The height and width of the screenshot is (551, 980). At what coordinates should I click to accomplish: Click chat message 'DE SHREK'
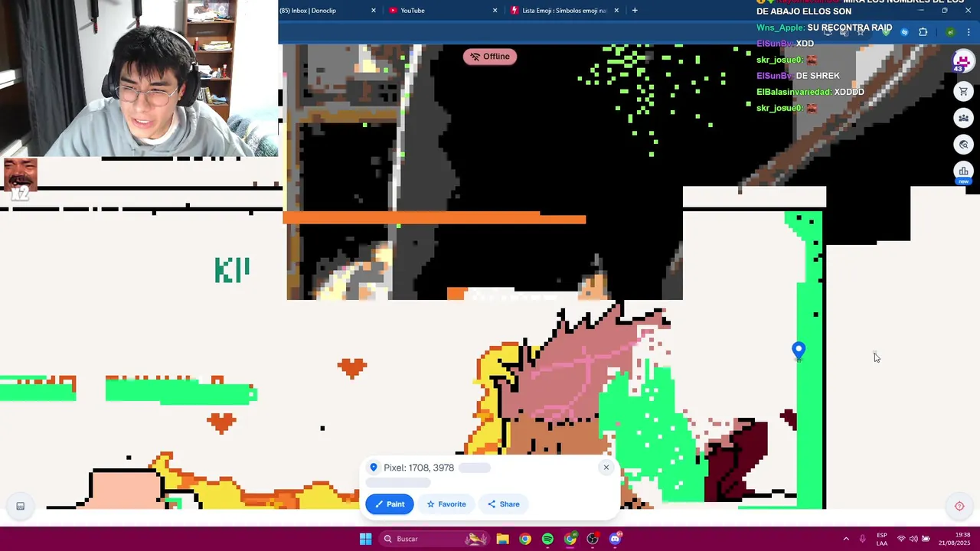(x=818, y=76)
